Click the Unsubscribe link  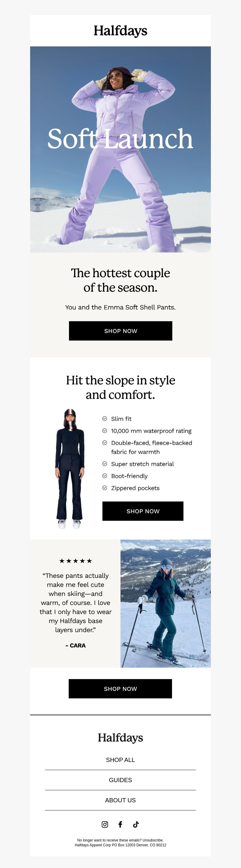[153, 840]
